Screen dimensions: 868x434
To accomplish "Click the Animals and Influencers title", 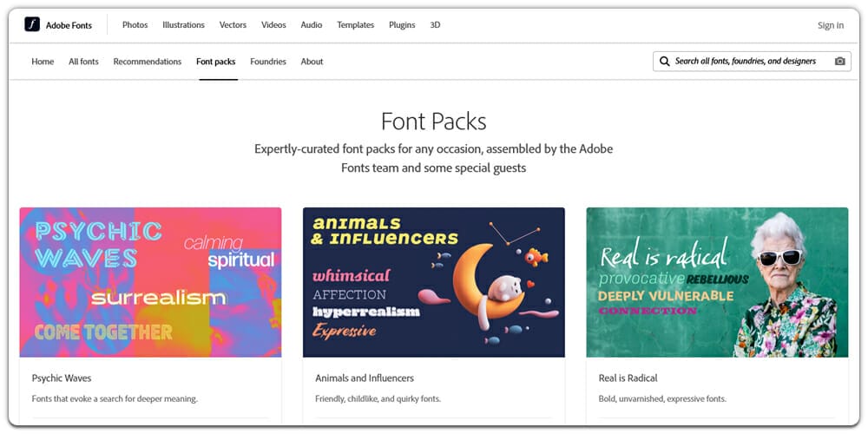I will click(x=365, y=378).
